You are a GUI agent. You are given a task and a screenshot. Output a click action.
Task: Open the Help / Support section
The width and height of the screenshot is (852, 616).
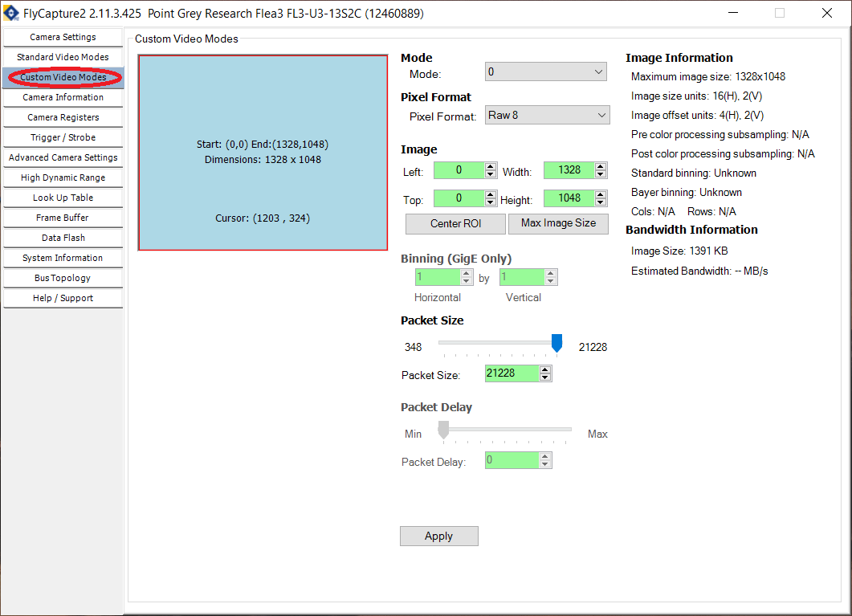pyautogui.click(x=63, y=298)
